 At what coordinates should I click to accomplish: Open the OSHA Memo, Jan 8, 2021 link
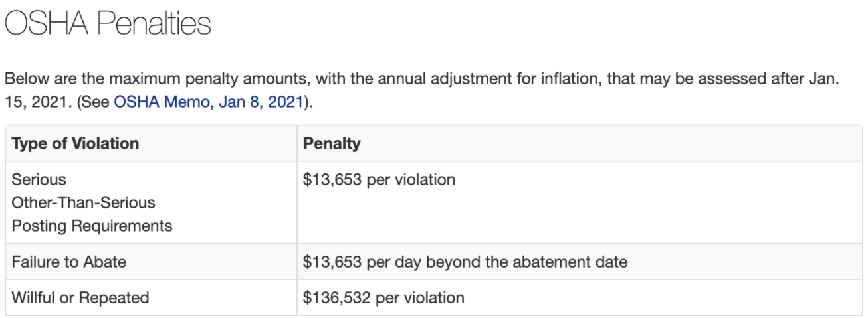[209, 103]
